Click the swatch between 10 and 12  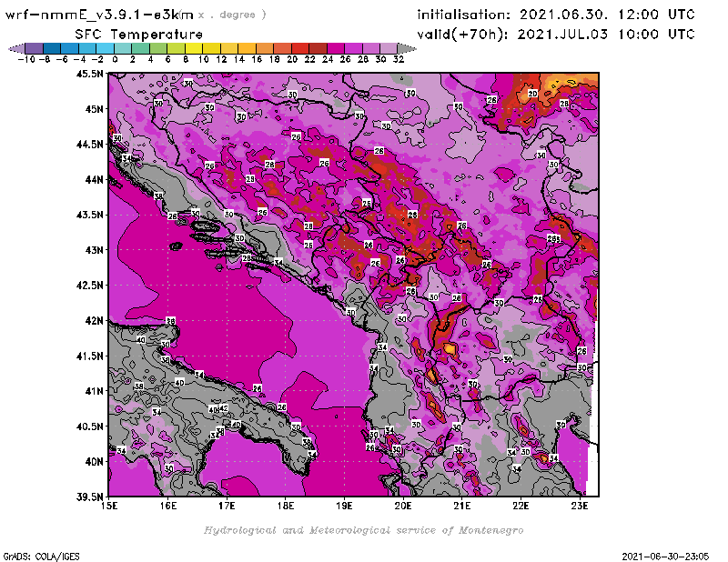tap(211, 48)
